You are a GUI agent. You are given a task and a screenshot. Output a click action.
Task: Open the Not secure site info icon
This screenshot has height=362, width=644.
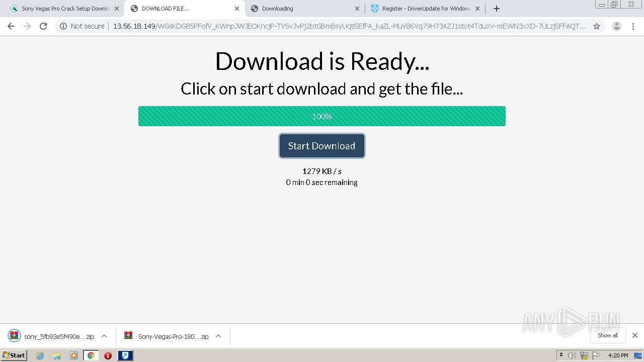pos(63,26)
